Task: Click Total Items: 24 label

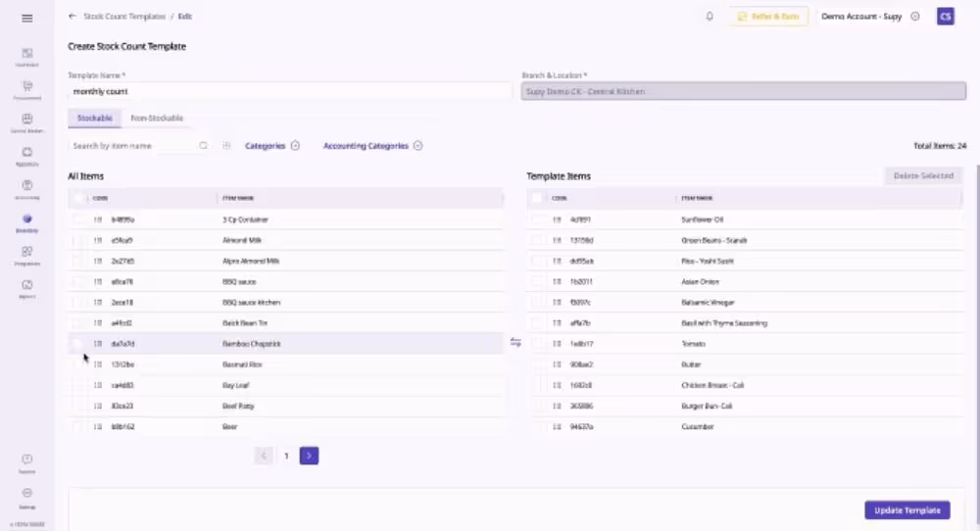Action: click(x=940, y=146)
